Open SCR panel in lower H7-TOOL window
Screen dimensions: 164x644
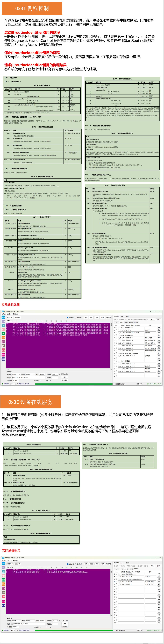tap(3, 605)
